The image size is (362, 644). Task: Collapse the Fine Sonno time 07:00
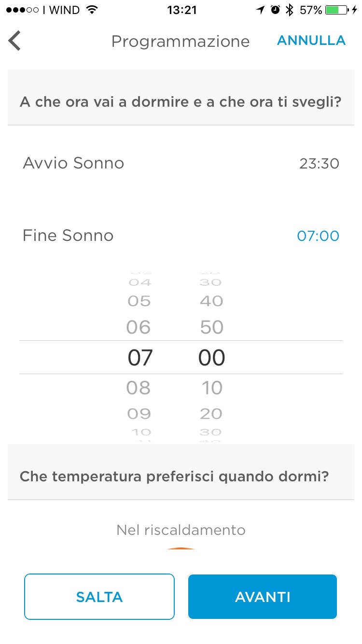tap(318, 236)
